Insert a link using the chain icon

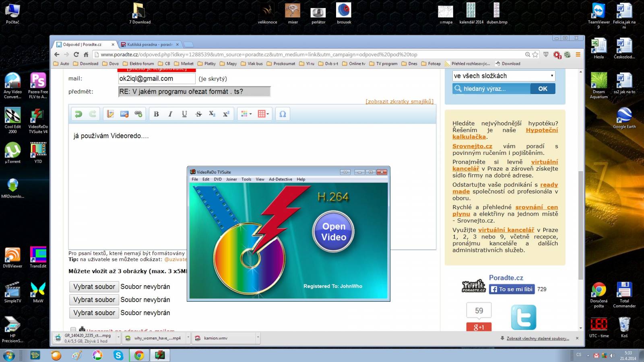click(x=138, y=114)
